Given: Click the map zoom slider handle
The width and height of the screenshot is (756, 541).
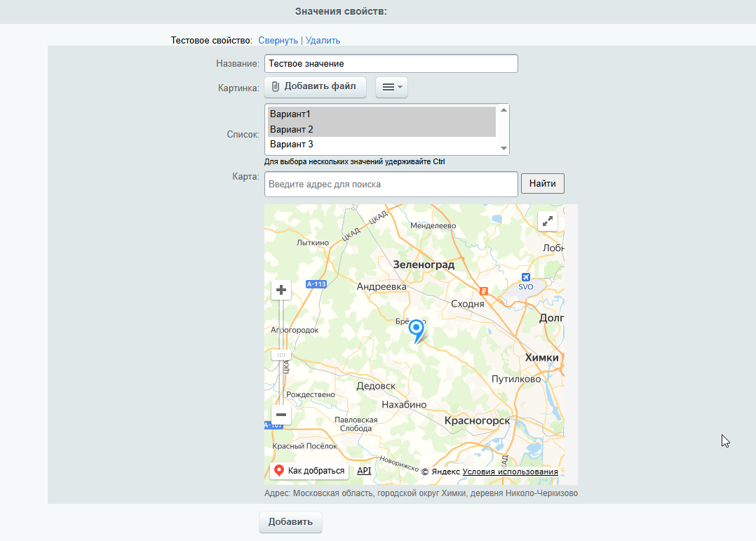Looking at the screenshot, I should click(281, 355).
